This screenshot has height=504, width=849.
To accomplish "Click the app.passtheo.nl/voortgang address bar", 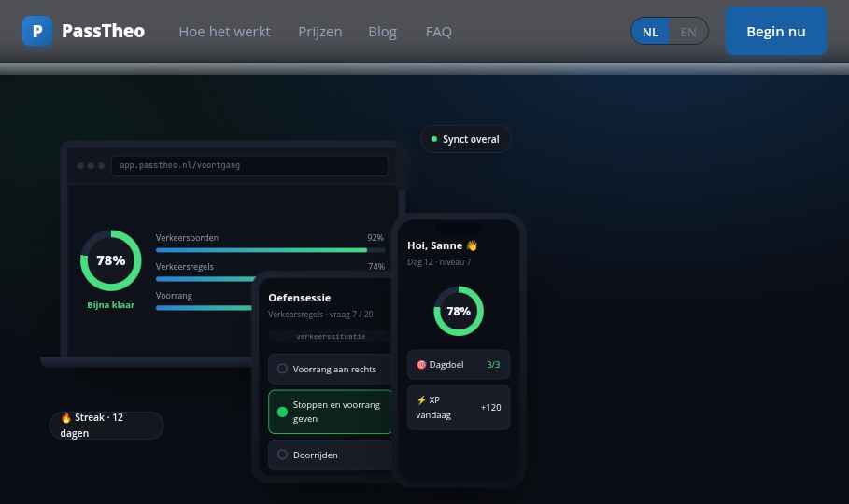I will (x=249, y=165).
